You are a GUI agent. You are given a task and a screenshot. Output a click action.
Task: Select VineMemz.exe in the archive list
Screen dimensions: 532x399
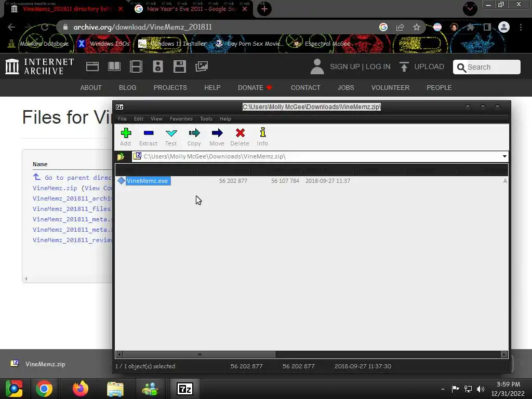point(147,181)
